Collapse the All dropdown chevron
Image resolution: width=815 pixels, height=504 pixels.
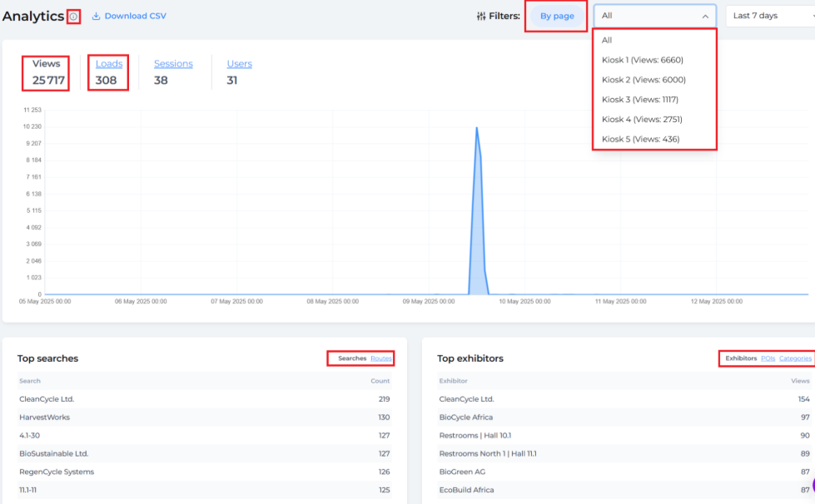pos(704,16)
